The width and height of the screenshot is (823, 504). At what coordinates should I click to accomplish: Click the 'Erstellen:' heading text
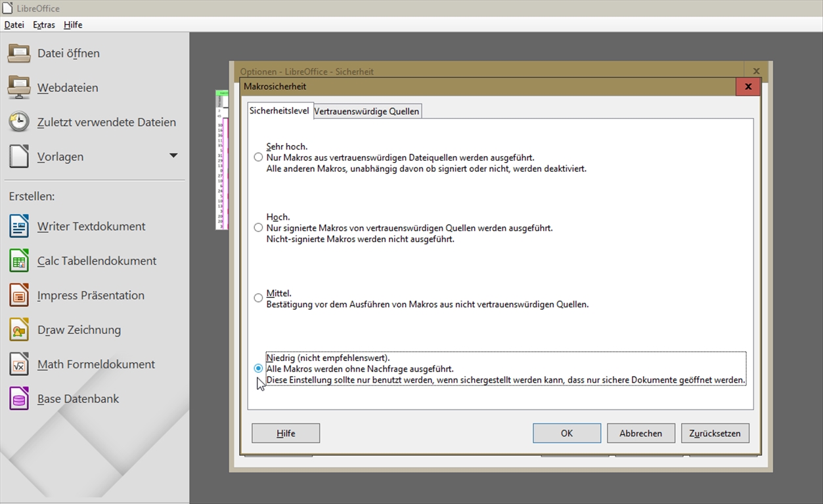32,196
